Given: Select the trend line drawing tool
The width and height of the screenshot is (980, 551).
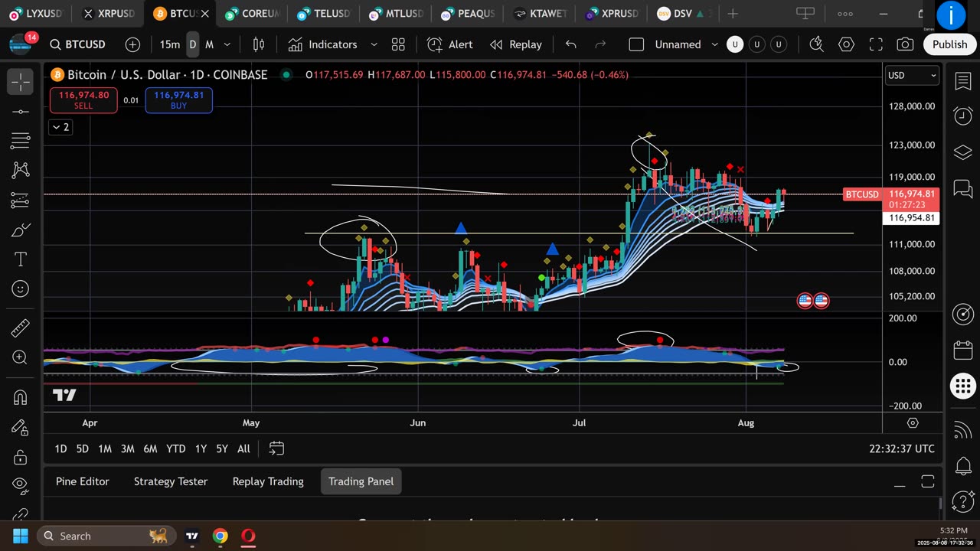Looking at the screenshot, I should point(21,112).
